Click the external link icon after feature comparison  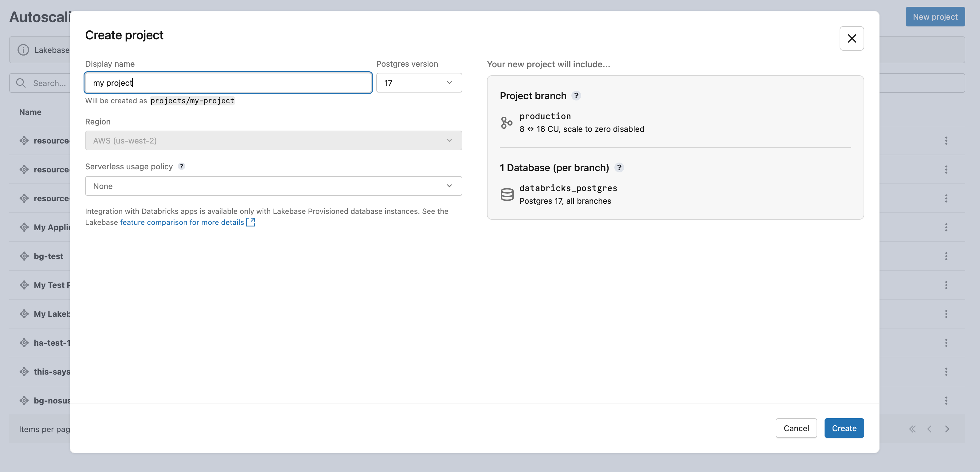[250, 222]
